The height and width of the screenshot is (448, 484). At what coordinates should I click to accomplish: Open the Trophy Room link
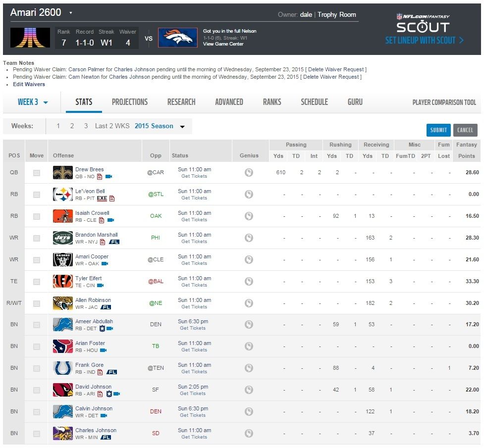point(337,15)
